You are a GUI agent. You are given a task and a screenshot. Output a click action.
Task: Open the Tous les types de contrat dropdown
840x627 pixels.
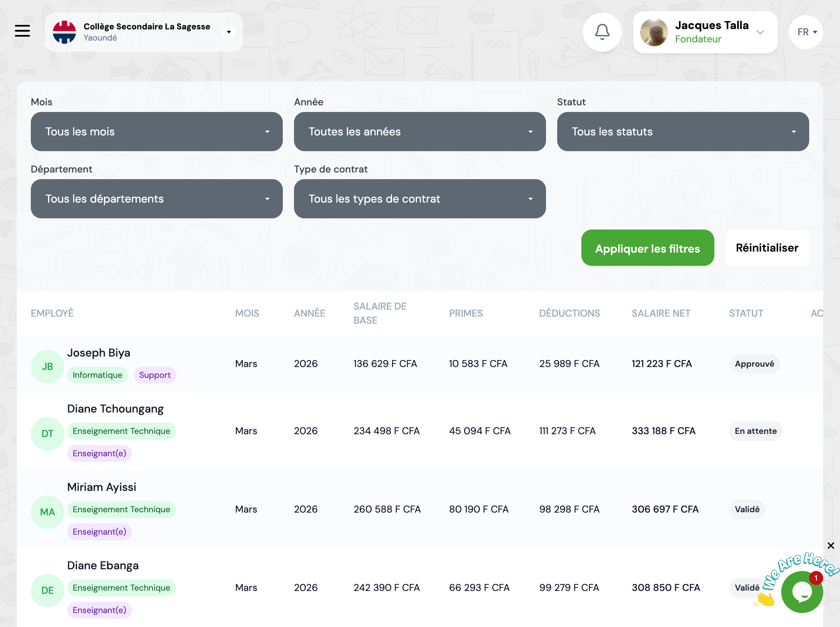click(x=419, y=198)
